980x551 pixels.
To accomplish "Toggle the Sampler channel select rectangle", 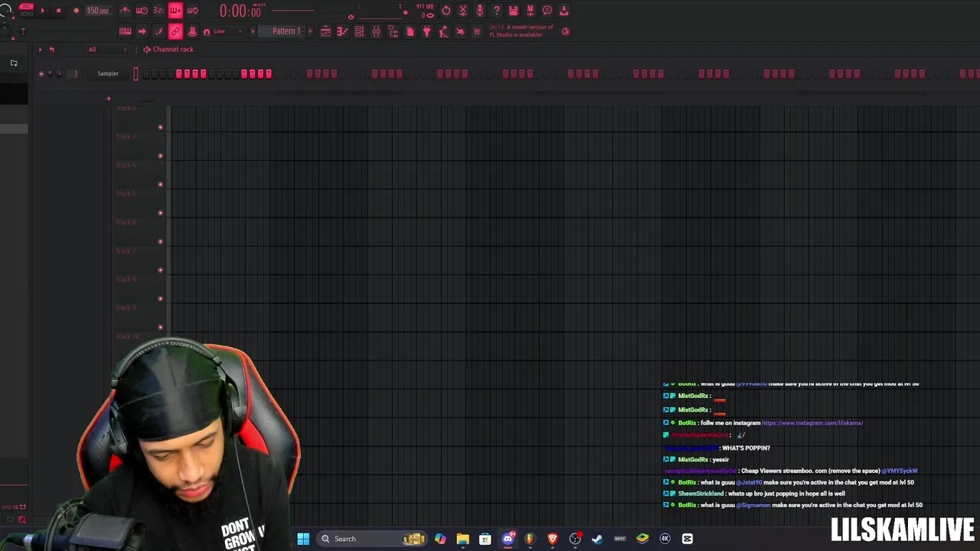I will 136,73.
